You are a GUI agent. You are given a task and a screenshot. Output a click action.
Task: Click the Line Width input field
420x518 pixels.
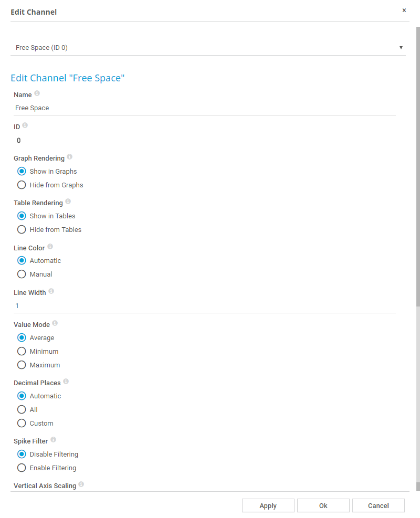(205, 305)
